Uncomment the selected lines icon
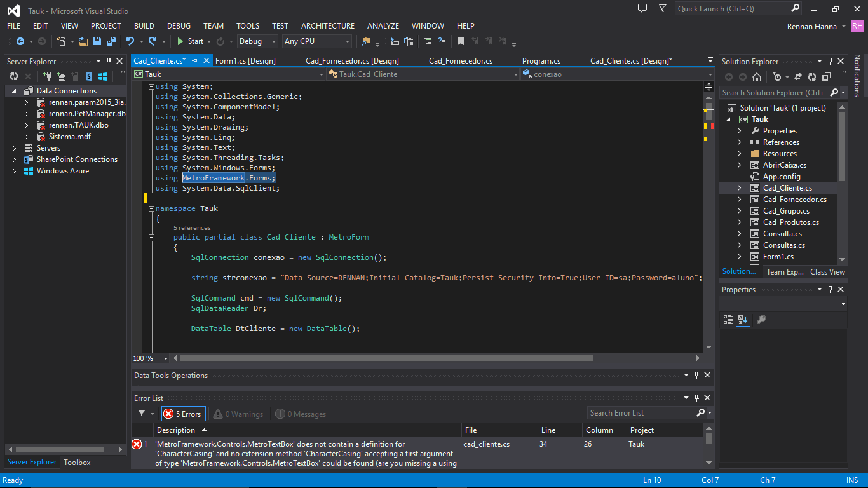The height and width of the screenshot is (488, 868). pyautogui.click(x=442, y=41)
